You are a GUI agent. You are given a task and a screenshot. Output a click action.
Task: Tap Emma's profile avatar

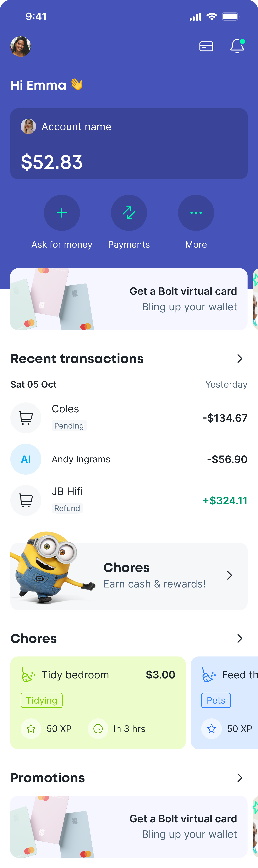[x=20, y=46]
